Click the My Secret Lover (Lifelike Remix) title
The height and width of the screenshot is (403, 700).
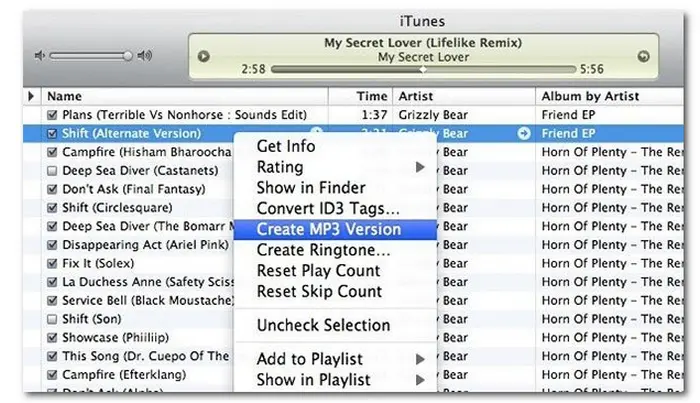(x=423, y=43)
